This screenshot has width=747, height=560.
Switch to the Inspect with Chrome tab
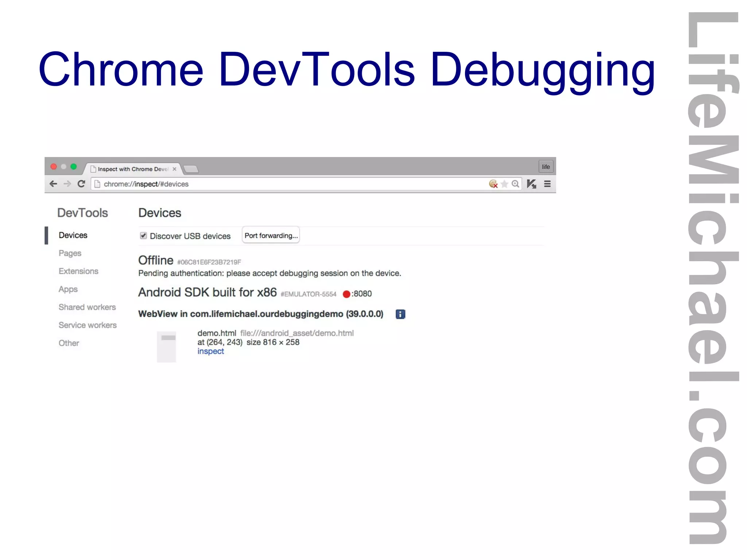pos(133,169)
